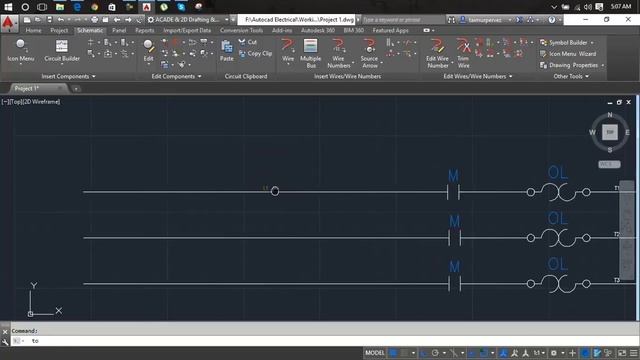Open the Icon Menu tool

(21, 50)
